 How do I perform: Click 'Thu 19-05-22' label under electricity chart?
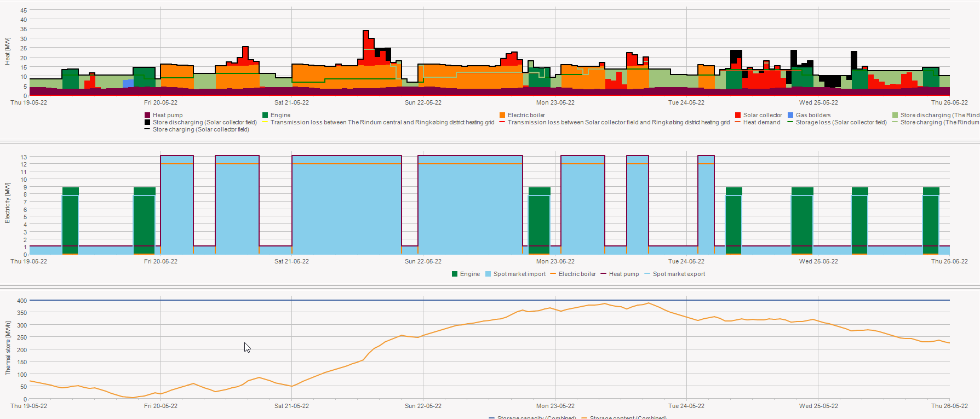click(x=28, y=261)
